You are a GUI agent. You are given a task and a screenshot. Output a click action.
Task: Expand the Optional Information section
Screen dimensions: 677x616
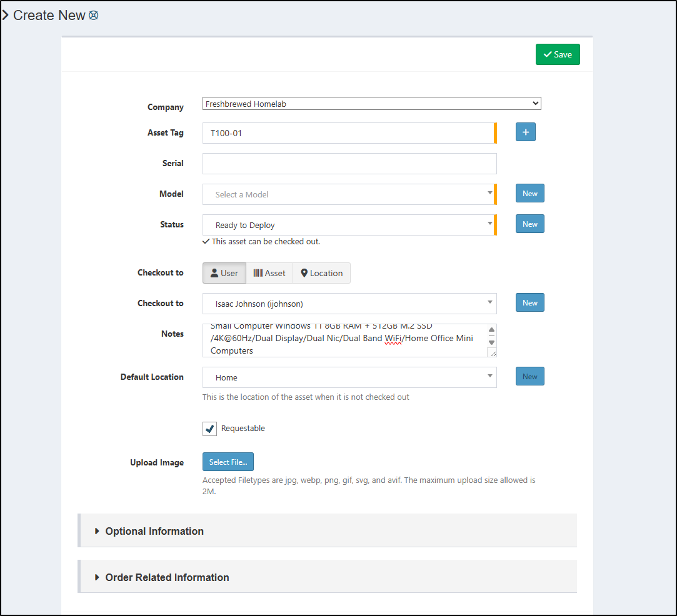point(154,531)
